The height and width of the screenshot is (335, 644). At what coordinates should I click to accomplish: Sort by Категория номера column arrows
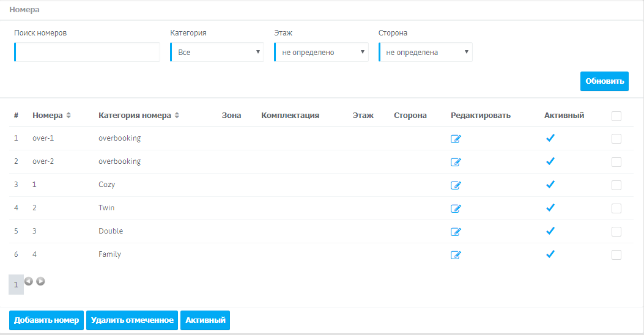pyautogui.click(x=177, y=116)
